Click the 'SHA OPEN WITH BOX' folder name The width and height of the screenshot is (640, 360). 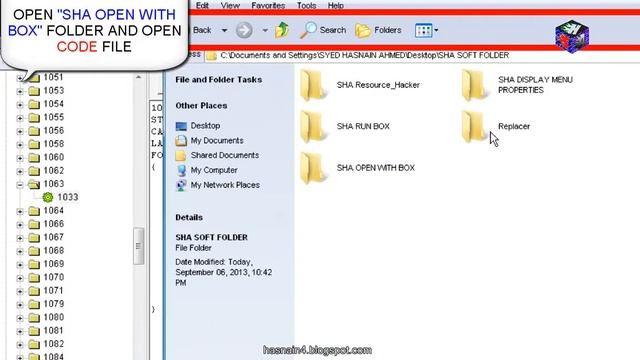coord(376,168)
